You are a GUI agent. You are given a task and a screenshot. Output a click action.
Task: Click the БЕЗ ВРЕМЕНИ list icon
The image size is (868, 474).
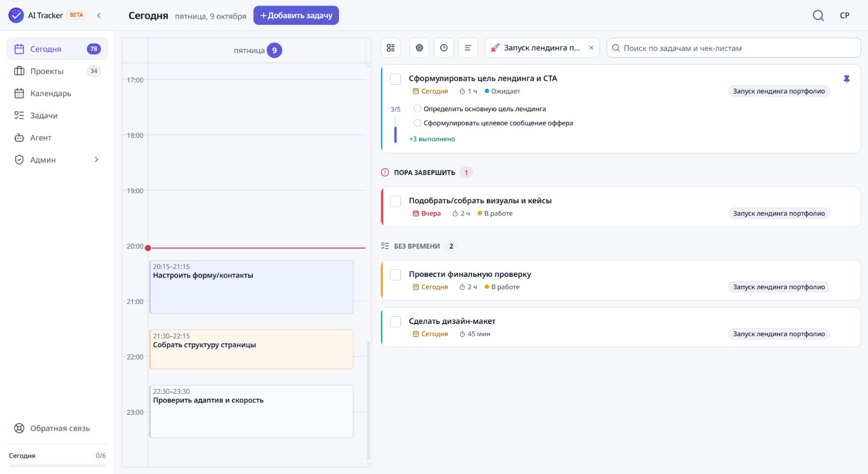point(385,246)
